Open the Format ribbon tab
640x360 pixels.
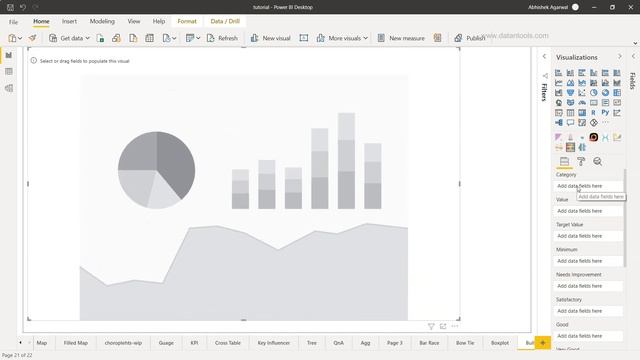click(187, 21)
